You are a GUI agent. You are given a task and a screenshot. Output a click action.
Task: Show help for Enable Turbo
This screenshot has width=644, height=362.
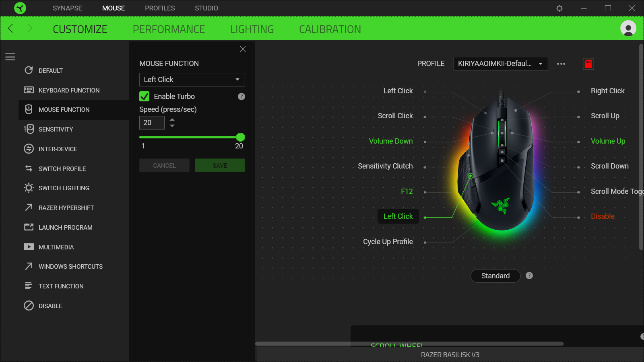(x=242, y=97)
